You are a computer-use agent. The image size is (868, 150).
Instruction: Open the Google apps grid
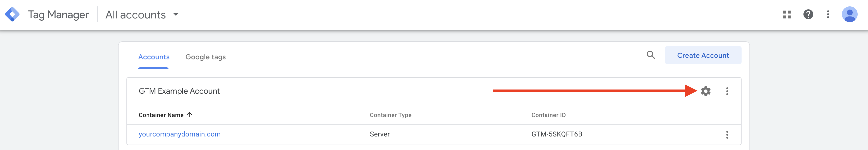pos(786,15)
